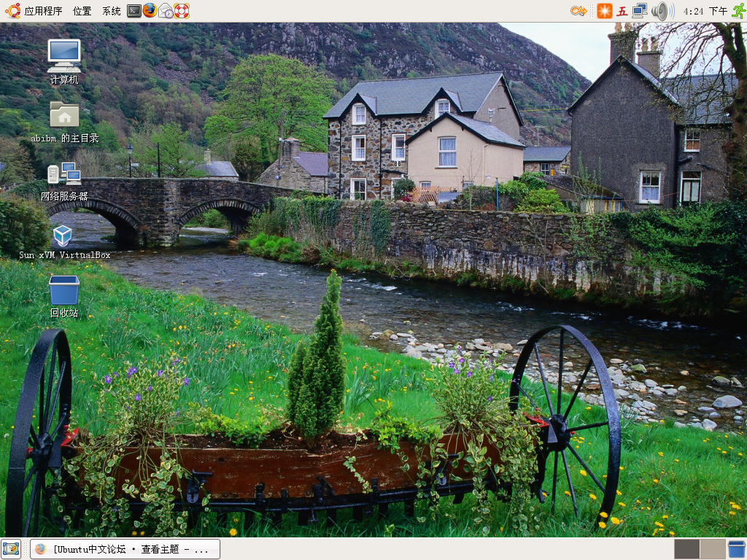Viewport: 747px width, 560px height.
Task: Launch Firefox from the top panel
Action: (x=150, y=10)
